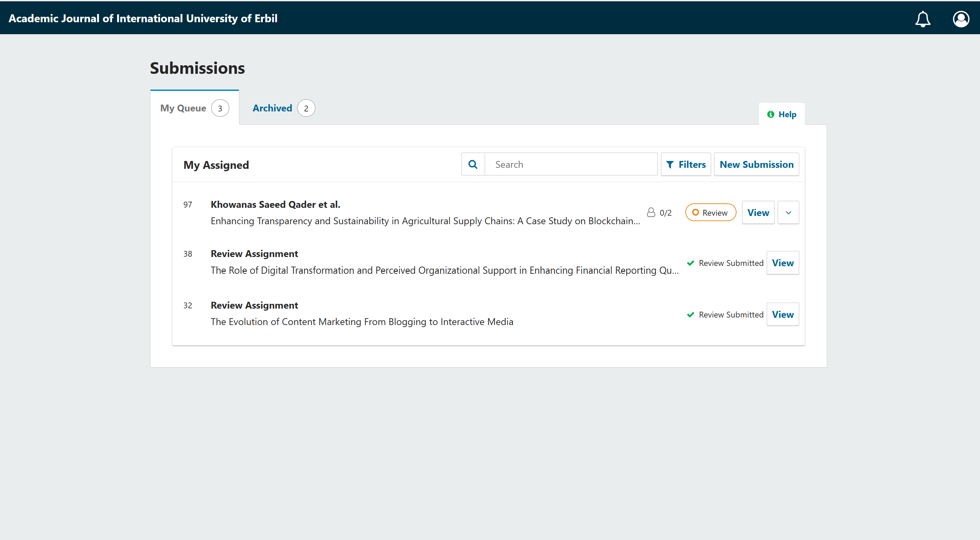The image size is (980, 540).
Task: Click the green checkmark for submission 38
Action: pos(690,263)
